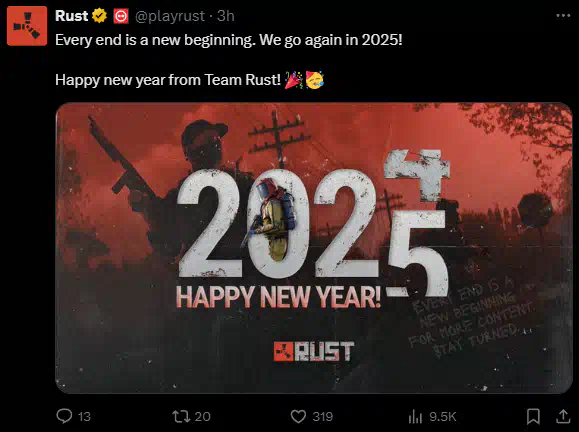Click the repost arrows icon
Image resolution: width=579 pixels, height=432 pixels.
(x=181, y=416)
